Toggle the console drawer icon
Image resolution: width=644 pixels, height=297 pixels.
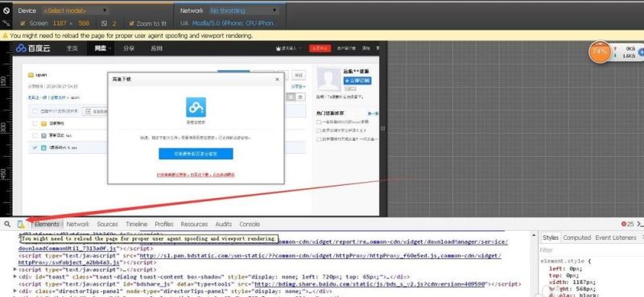pos(640,225)
